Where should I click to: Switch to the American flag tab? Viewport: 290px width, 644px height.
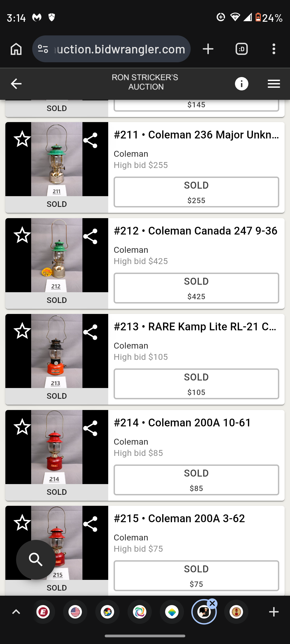point(75,612)
